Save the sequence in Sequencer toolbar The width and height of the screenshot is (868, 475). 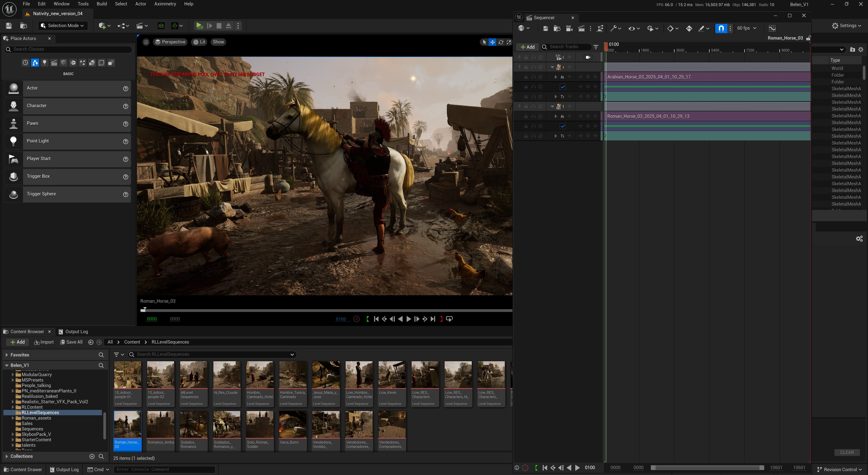pos(545,28)
